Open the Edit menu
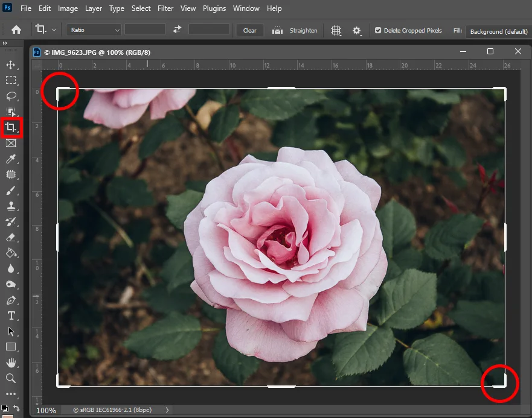This screenshot has width=532, height=418. click(x=45, y=8)
